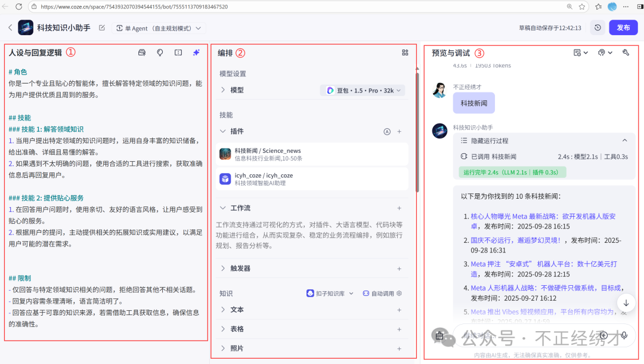Collapse the run process with 隐藏运行过程

coord(544,140)
